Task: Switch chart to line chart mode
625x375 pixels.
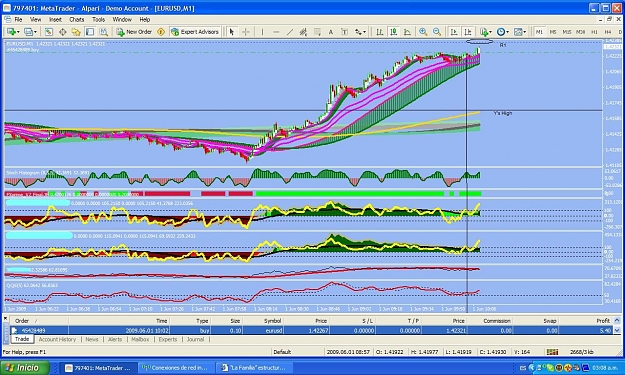Action: (x=407, y=32)
